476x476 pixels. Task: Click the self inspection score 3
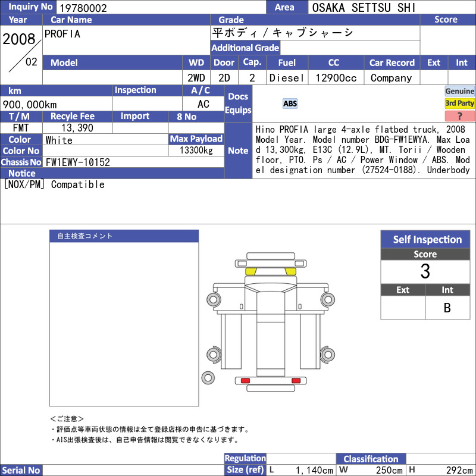(x=425, y=271)
